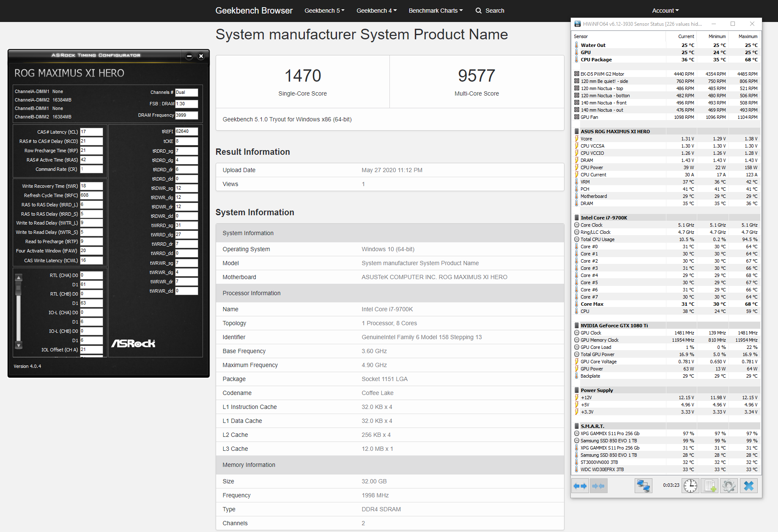This screenshot has height=532, width=778.
Task: Open the Account dropdown menu
Action: [665, 11]
